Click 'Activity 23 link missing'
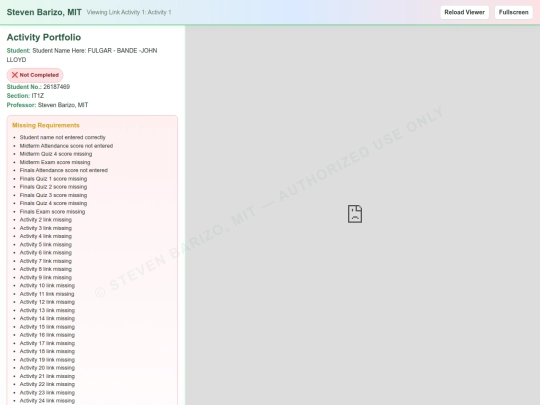The image size is (540, 405). coord(47,393)
